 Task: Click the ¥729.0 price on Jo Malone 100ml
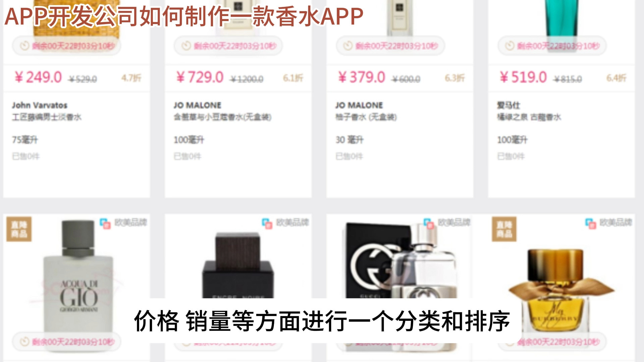click(200, 77)
